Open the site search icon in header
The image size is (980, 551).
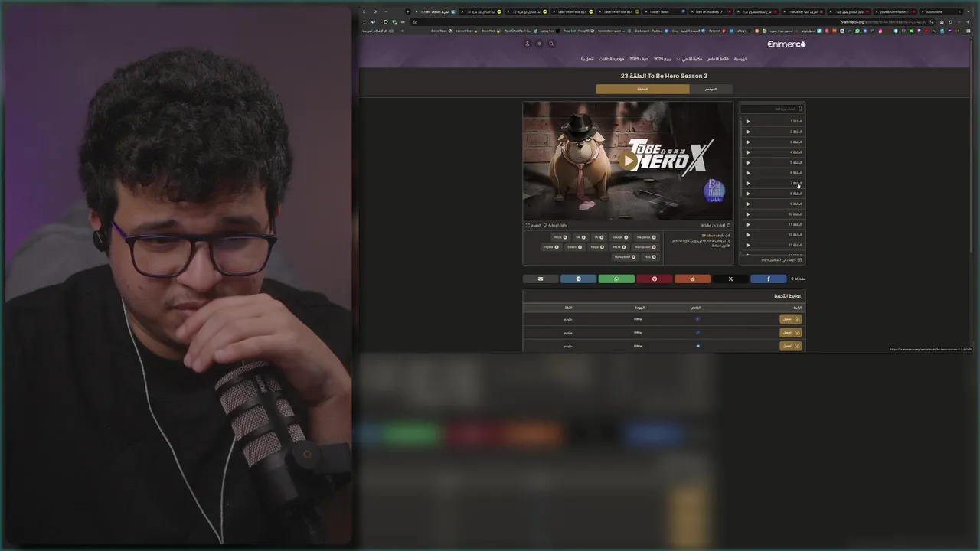551,44
